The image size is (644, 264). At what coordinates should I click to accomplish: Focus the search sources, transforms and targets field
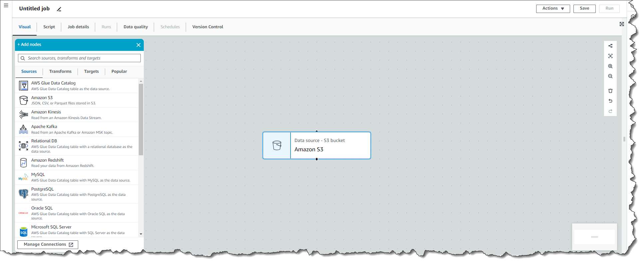pyautogui.click(x=79, y=58)
